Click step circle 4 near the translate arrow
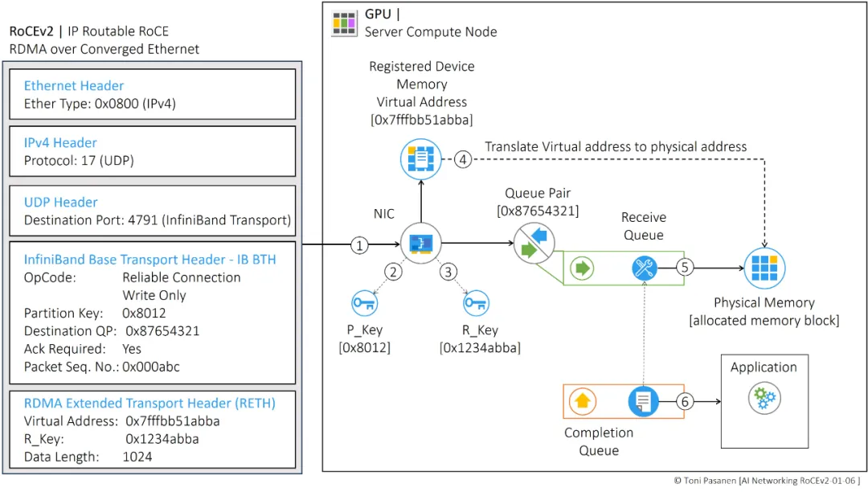The image size is (868, 492). click(462, 159)
